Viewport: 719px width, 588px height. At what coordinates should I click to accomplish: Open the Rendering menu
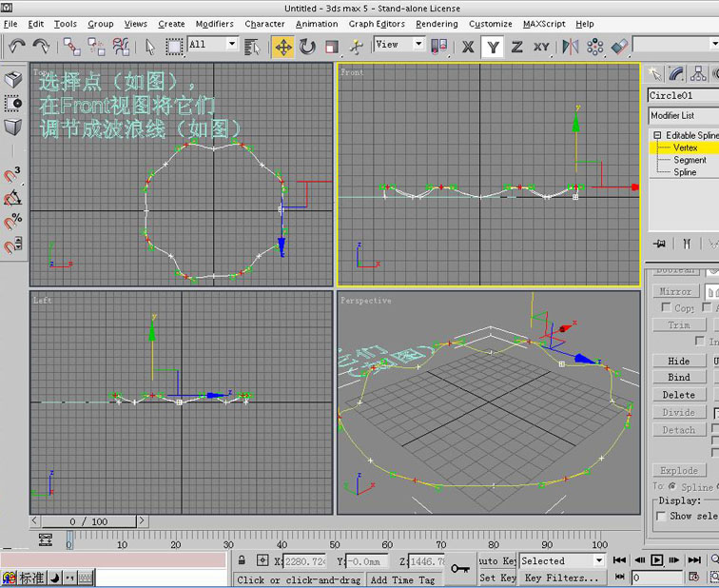pos(437,24)
